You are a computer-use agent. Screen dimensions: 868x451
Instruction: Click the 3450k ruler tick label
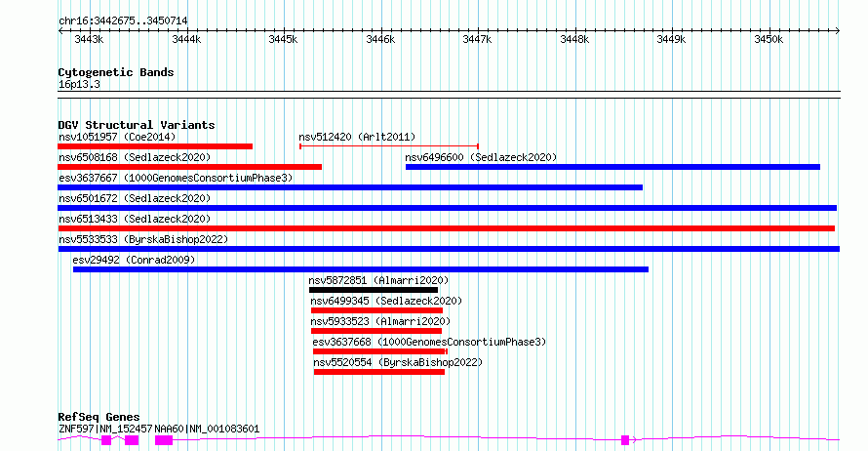tap(769, 40)
